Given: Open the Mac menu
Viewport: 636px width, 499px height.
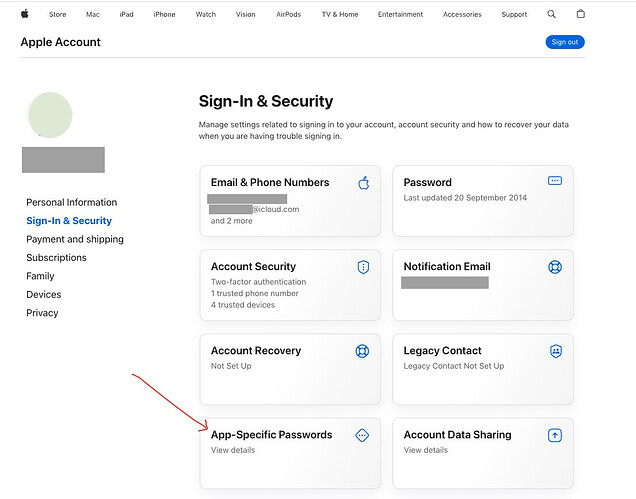Looking at the screenshot, I should [x=92, y=14].
